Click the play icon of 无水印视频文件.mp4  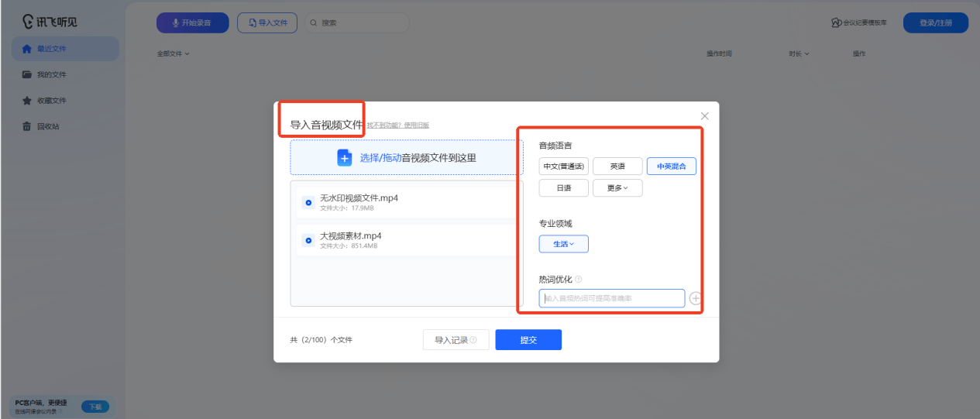tap(308, 203)
